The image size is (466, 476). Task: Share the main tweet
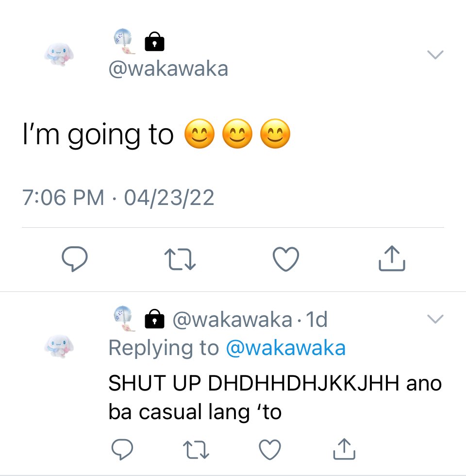pyautogui.click(x=392, y=258)
